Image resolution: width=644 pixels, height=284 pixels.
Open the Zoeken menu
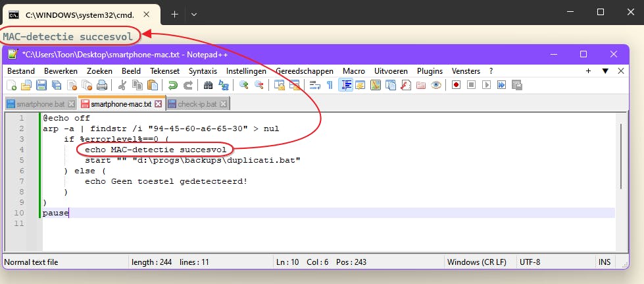[99, 71]
